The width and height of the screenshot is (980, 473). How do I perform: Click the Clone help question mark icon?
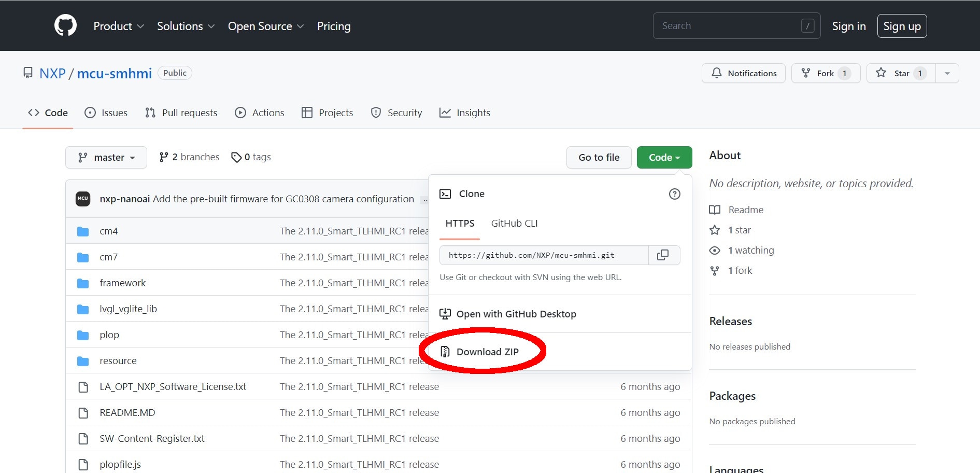point(674,194)
